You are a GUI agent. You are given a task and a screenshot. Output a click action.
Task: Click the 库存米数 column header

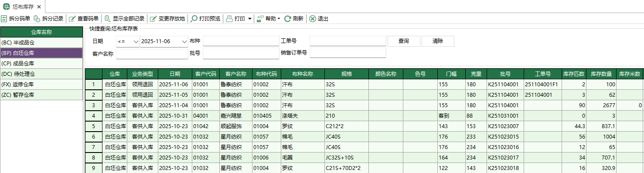630,74
